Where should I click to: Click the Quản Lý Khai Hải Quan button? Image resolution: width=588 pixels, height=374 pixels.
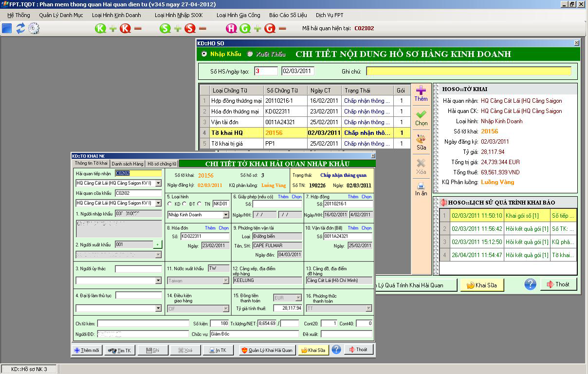(x=267, y=350)
